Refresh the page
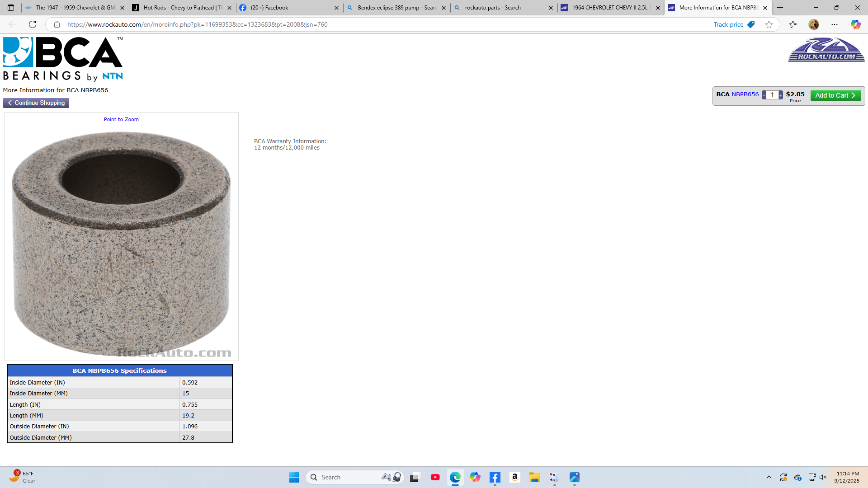 33,24
